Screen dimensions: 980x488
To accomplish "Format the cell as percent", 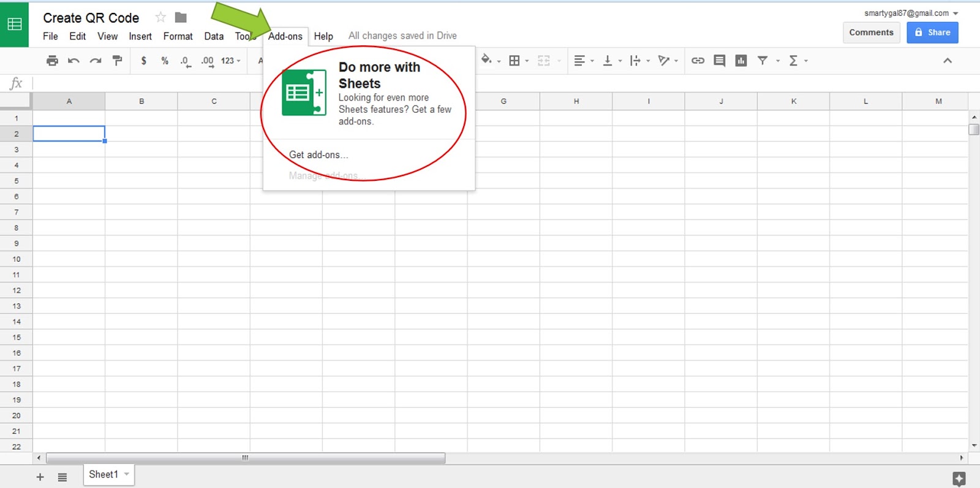I will [x=165, y=61].
